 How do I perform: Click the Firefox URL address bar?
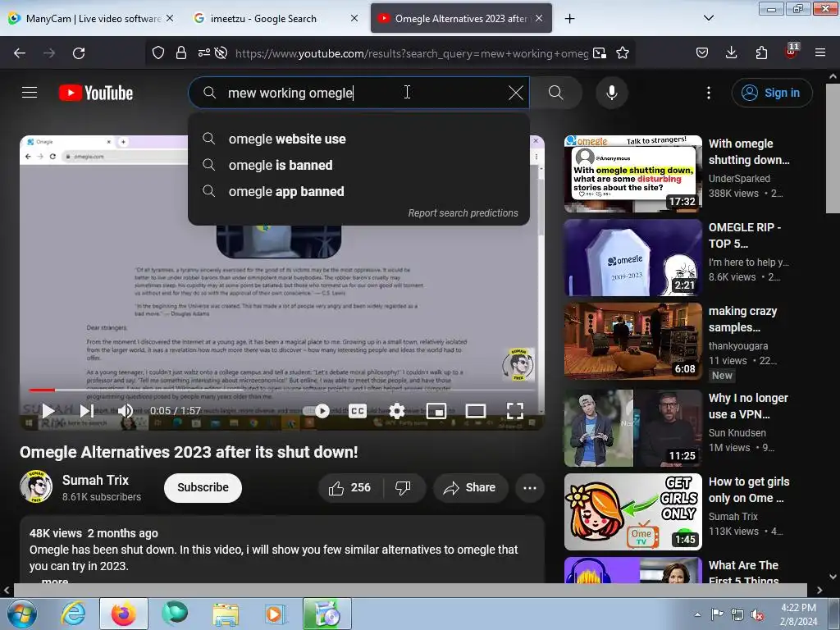click(411, 53)
